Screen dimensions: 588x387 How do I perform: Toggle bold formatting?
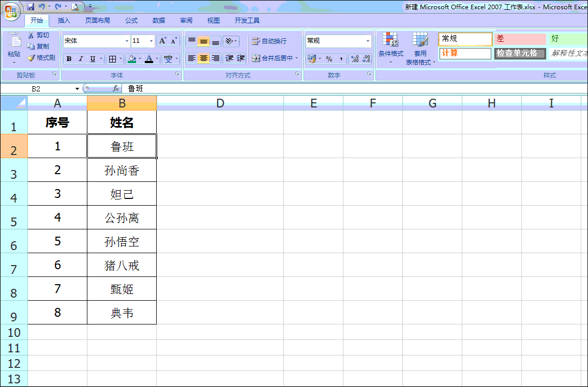pyautogui.click(x=69, y=59)
